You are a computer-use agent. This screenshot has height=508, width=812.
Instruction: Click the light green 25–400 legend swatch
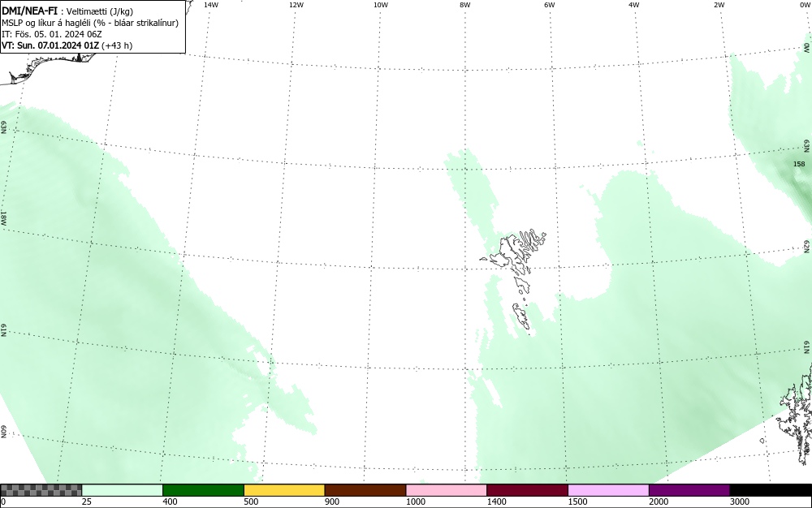click(123, 490)
